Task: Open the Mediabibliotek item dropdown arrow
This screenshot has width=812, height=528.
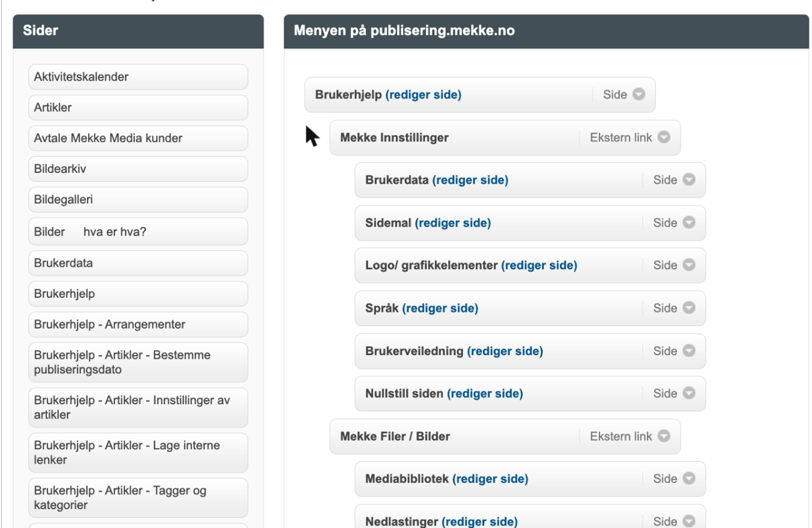Action: point(688,479)
